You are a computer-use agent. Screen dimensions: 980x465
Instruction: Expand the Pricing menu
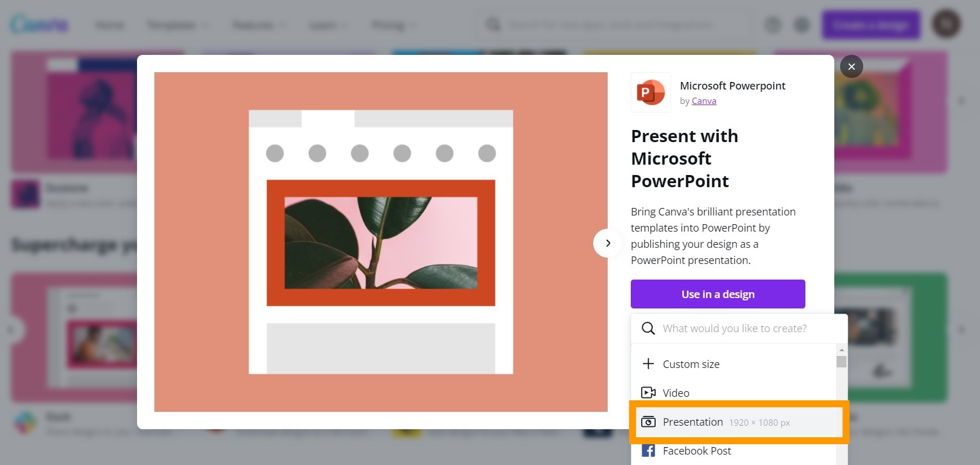tap(394, 25)
